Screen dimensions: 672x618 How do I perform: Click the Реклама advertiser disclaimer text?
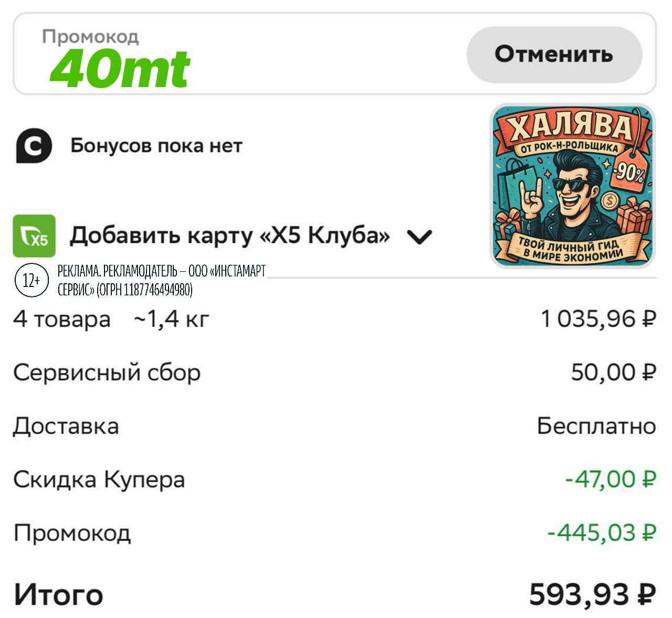pos(162,280)
